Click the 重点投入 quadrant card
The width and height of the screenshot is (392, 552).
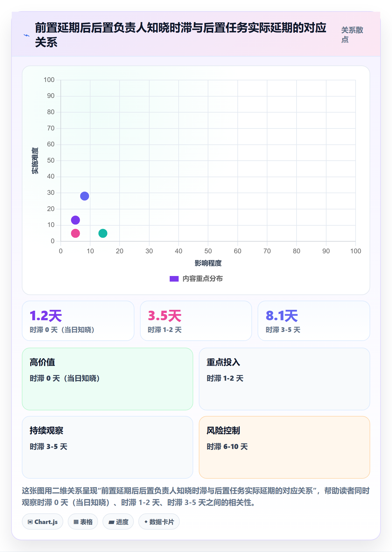tap(284, 379)
